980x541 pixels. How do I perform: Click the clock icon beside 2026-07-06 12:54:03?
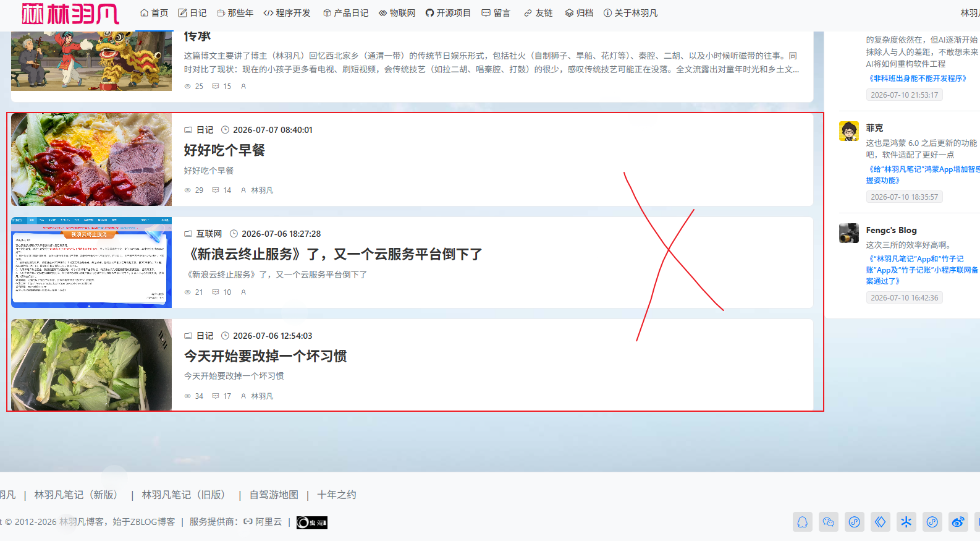point(226,336)
